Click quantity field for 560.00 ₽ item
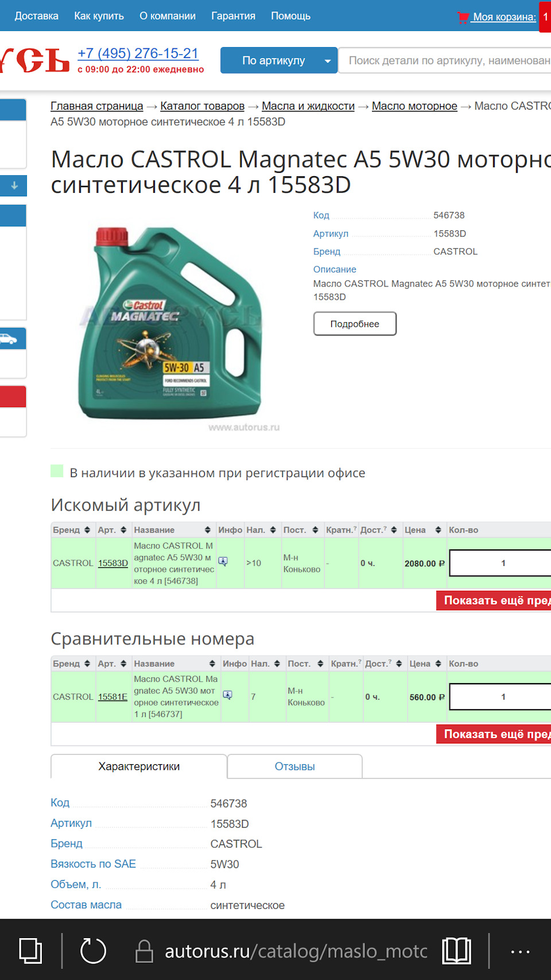Image resolution: width=551 pixels, height=980 pixels. click(500, 697)
